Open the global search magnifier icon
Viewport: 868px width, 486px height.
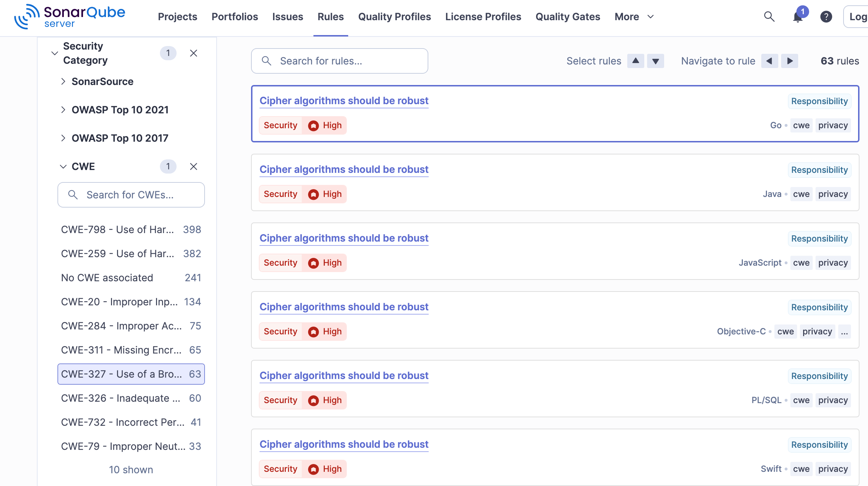point(769,17)
